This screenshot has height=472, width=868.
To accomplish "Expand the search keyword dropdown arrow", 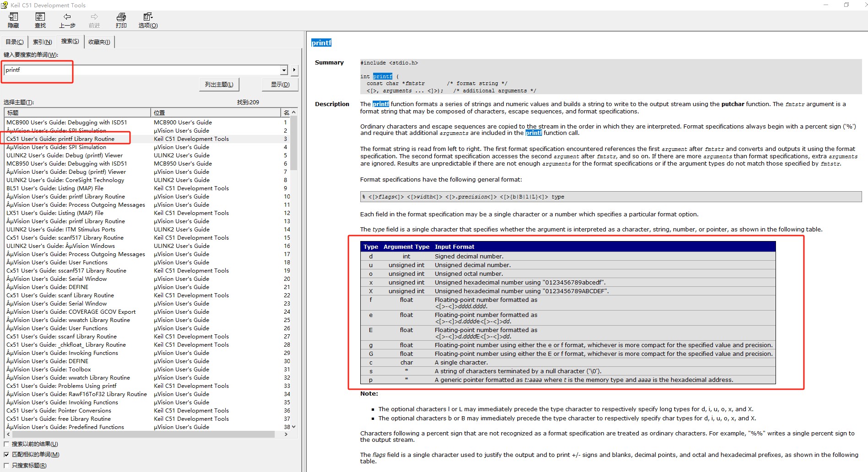I will pyautogui.click(x=284, y=70).
